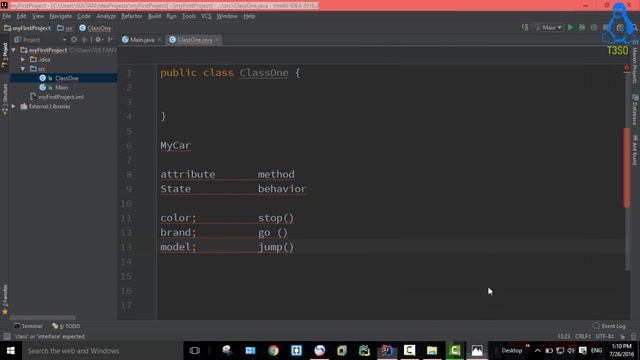Show hidden system tray icons
This screenshot has width=640, height=360.
(538, 351)
